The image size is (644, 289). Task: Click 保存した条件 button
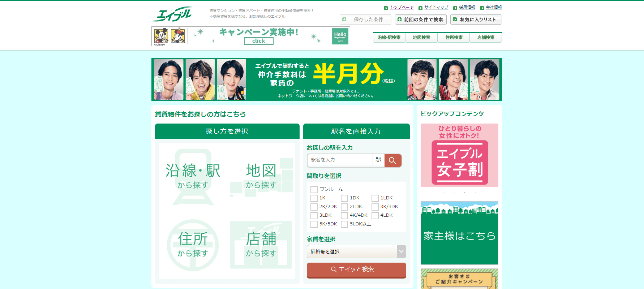(x=365, y=20)
